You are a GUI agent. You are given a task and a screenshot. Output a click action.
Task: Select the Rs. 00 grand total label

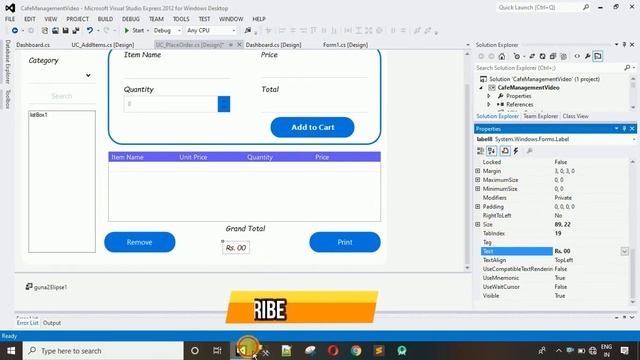(x=236, y=248)
